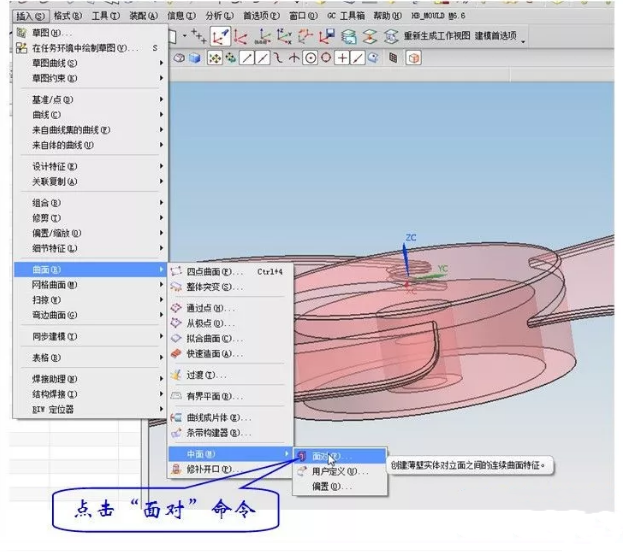
Task: Open the GC 工具箱 menu
Action: coord(346,16)
